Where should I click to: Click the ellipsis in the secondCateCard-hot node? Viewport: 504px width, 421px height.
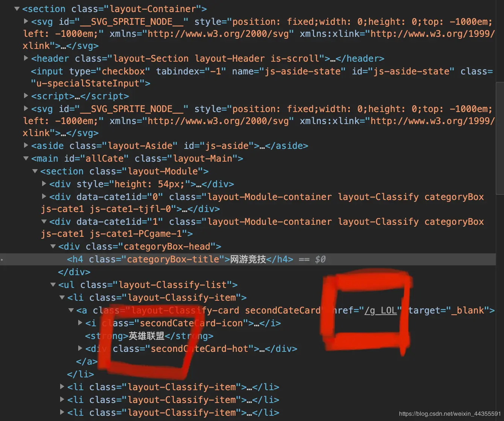tap(262, 350)
